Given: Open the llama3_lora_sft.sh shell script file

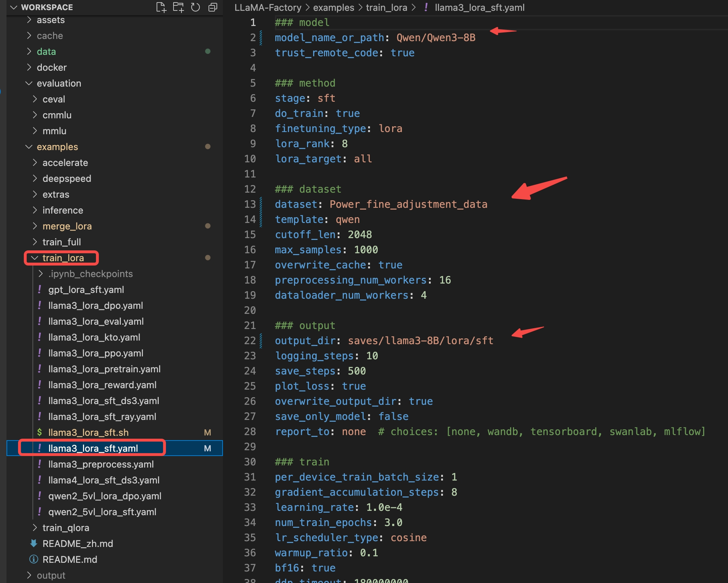Looking at the screenshot, I should point(88,432).
